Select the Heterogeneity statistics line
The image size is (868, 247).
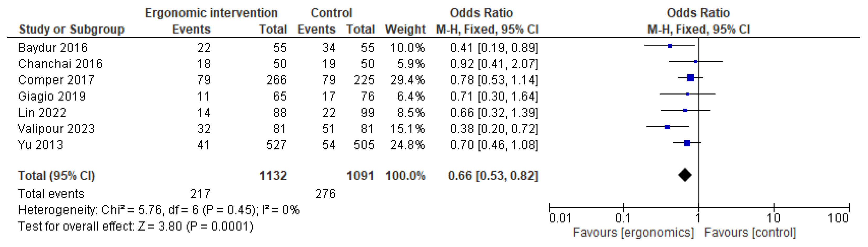(x=158, y=210)
